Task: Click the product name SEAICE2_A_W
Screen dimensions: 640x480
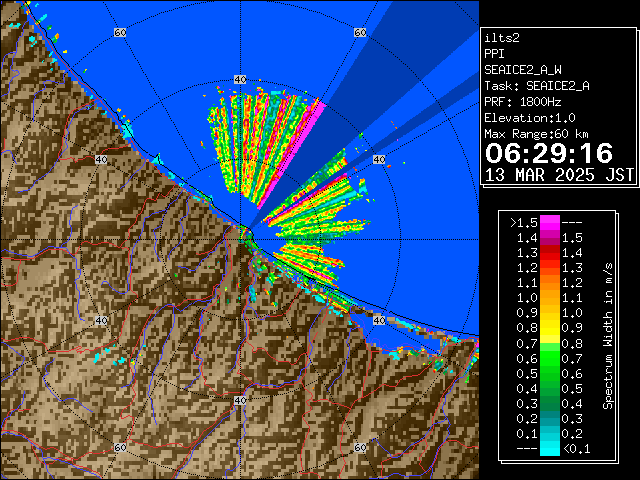Action: coord(523,70)
